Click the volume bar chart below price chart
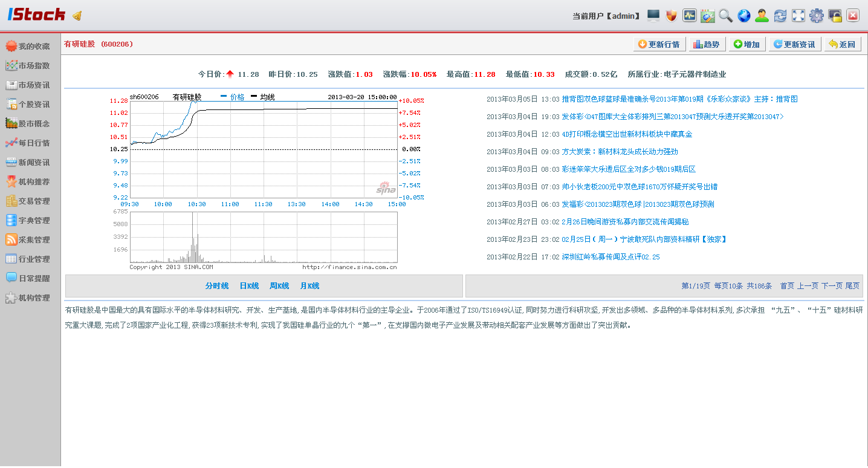This screenshot has width=868, height=468. [264, 237]
